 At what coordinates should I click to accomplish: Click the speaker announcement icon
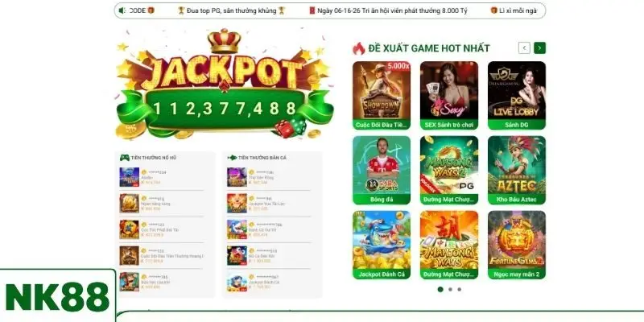point(122,10)
